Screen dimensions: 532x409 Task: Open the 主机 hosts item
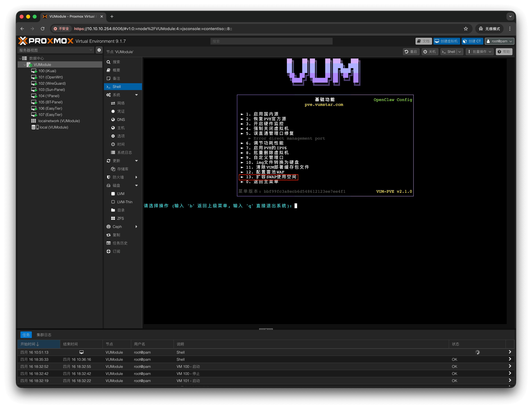pyautogui.click(x=123, y=128)
